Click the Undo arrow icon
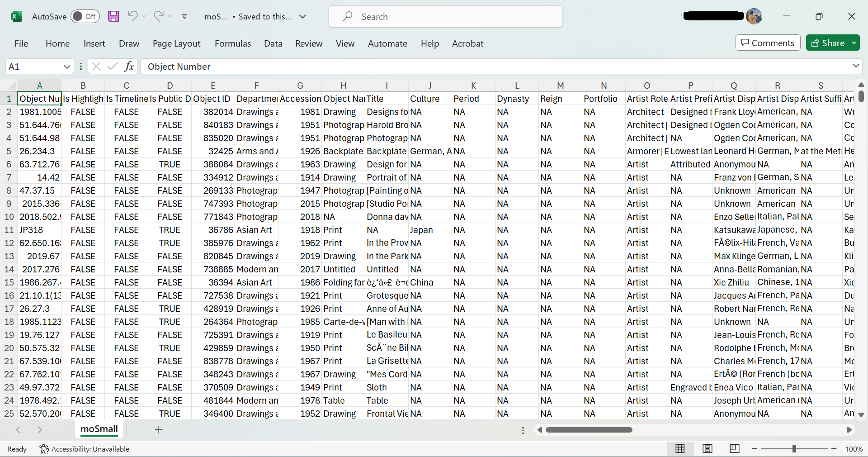This screenshot has width=868, height=457. pos(132,16)
